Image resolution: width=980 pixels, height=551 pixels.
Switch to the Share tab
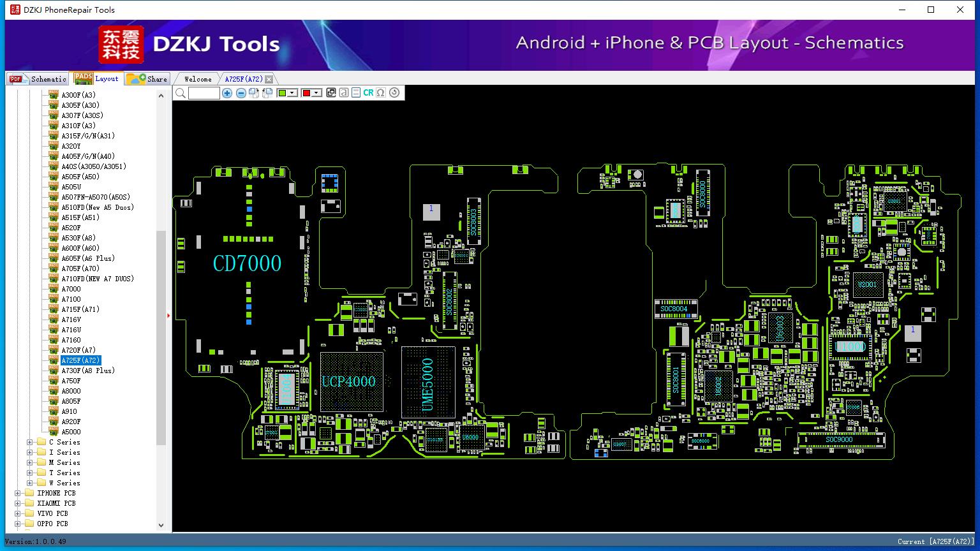(x=147, y=79)
